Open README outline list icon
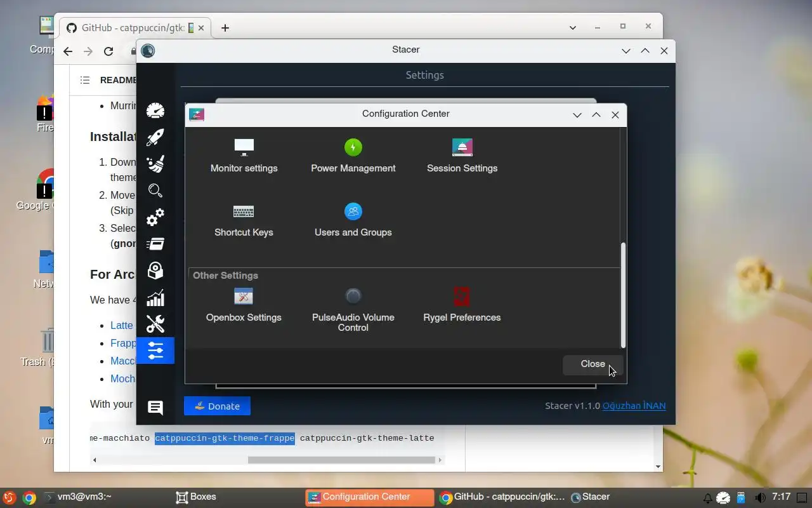The width and height of the screenshot is (812, 508). coord(85,80)
